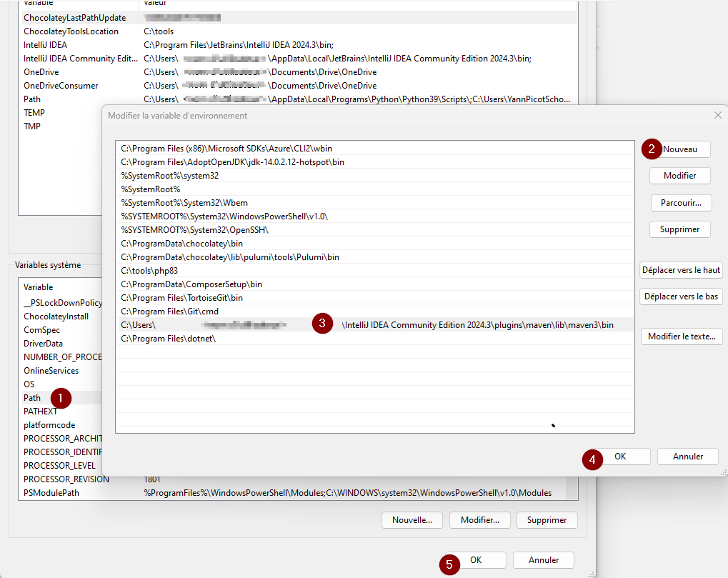Click the Modifier button in the dialog
Viewport: 728px width, 578px height.
tap(680, 176)
